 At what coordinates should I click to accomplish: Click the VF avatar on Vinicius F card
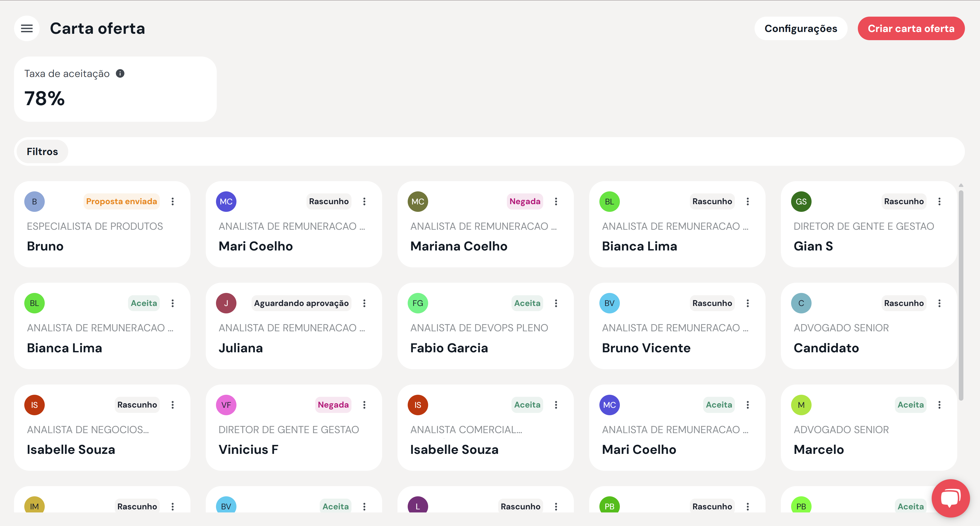click(226, 405)
